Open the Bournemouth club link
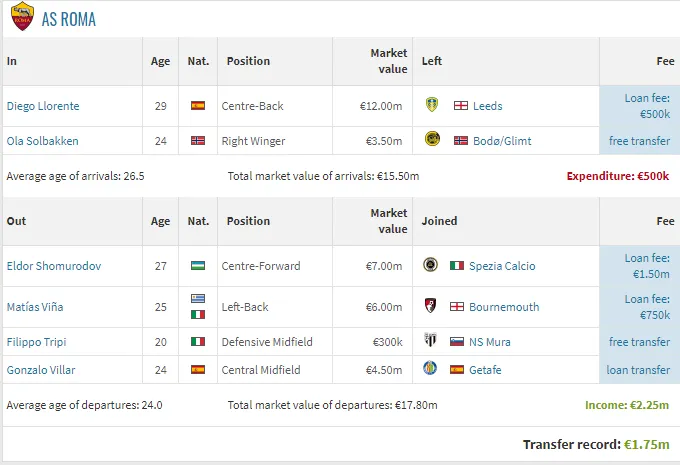The width and height of the screenshot is (680, 465). [504, 307]
